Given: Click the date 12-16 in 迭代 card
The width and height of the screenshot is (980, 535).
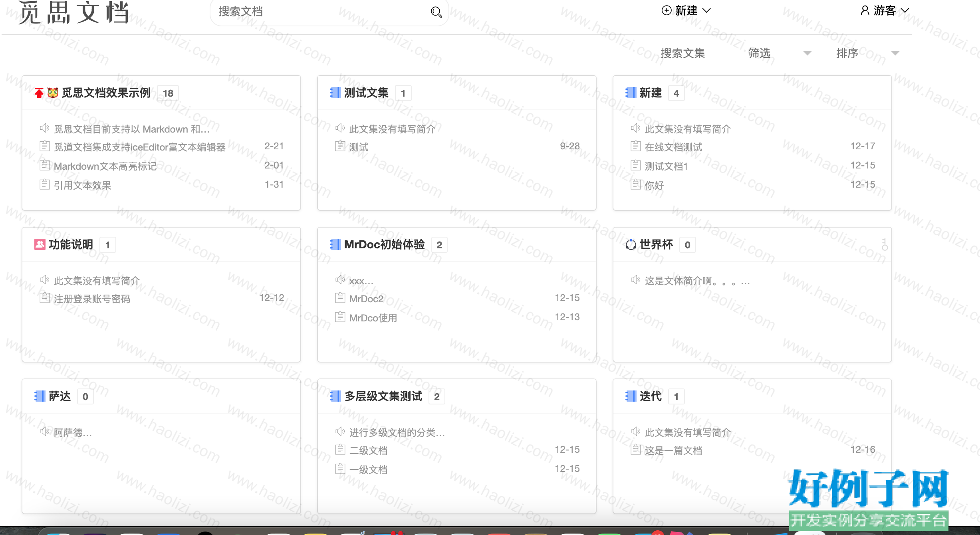Looking at the screenshot, I should click(863, 450).
